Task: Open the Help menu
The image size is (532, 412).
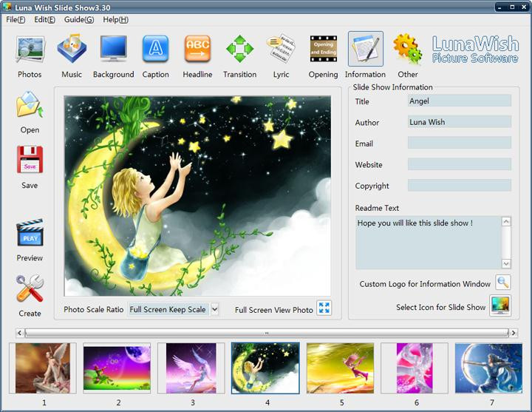Action: coord(115,20)
